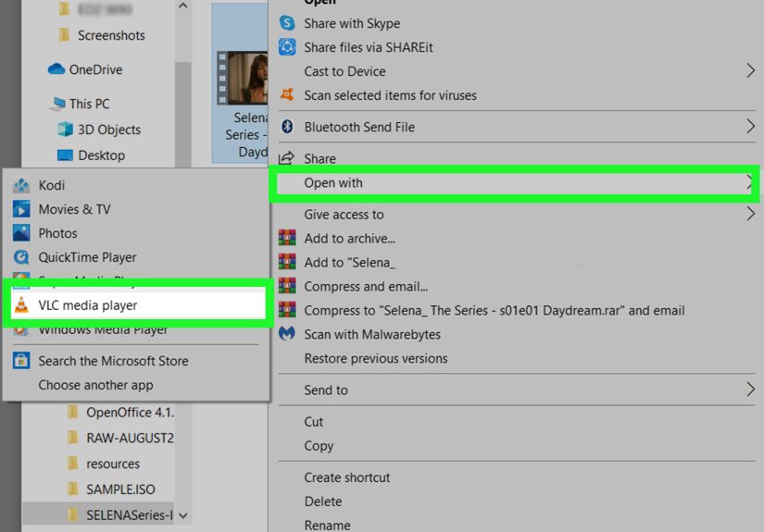Choose Restore previous versions
This screenshot has width=764, height=532.
coord(517,358)
